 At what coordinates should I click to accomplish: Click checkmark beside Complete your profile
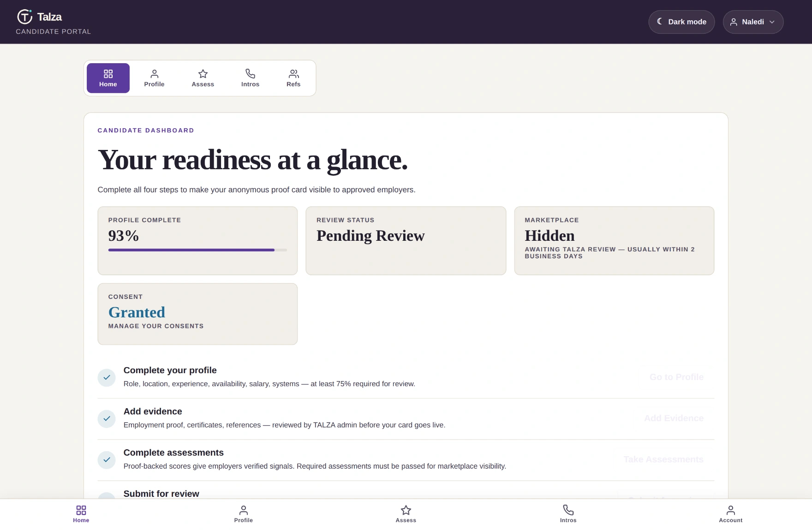click(x=107, y=377)
